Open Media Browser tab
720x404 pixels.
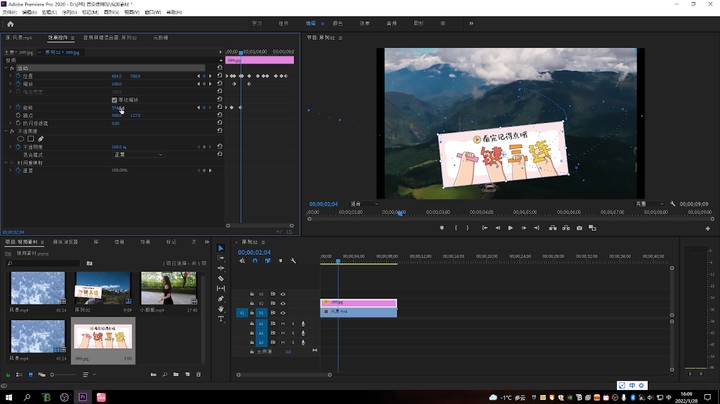(65, 242)
